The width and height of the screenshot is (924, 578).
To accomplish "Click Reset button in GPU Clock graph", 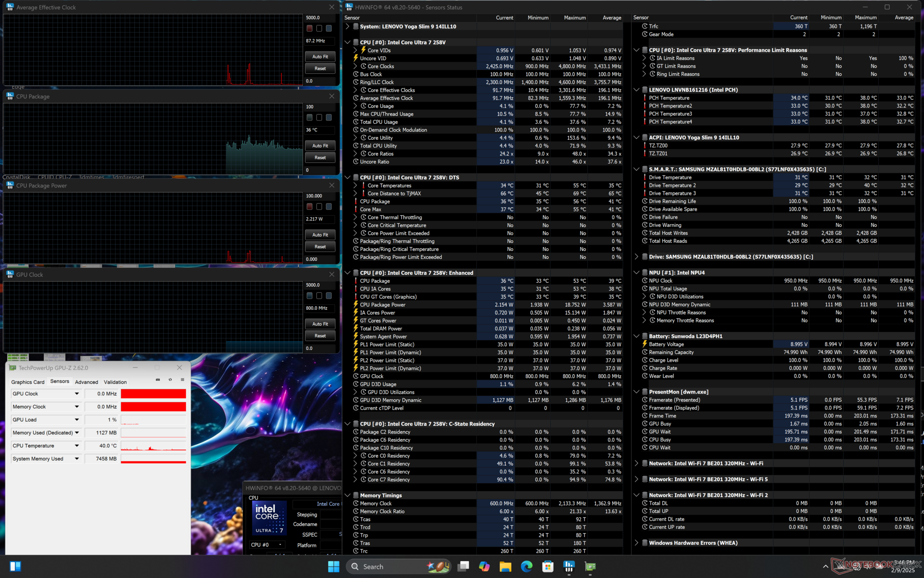I will pos(320,336).
